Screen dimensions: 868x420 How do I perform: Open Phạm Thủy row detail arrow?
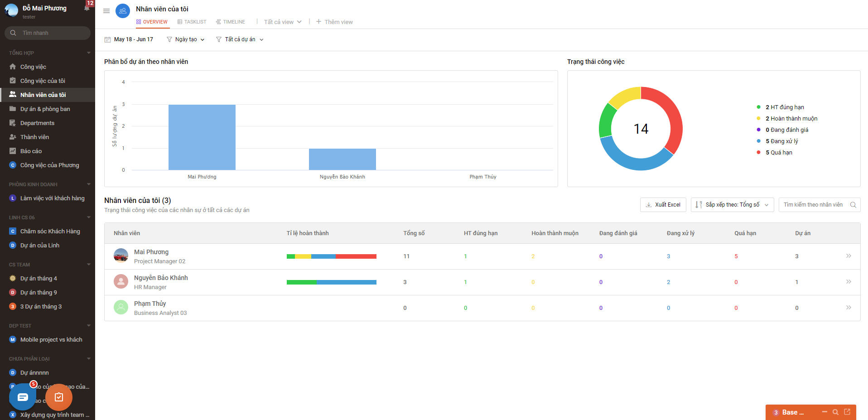coord(849,308)
